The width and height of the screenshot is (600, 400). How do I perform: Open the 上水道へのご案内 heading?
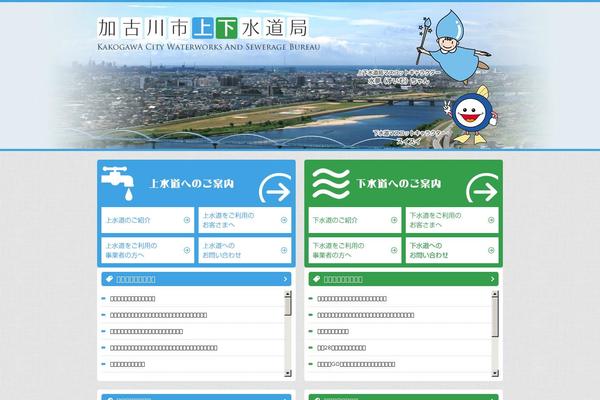click(x=192, y=184)
